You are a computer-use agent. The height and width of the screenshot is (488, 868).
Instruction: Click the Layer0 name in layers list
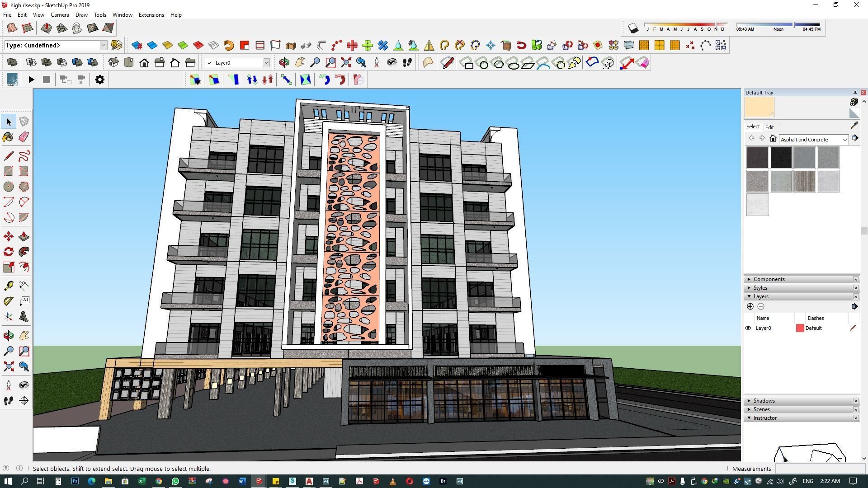tap(763, 328)
